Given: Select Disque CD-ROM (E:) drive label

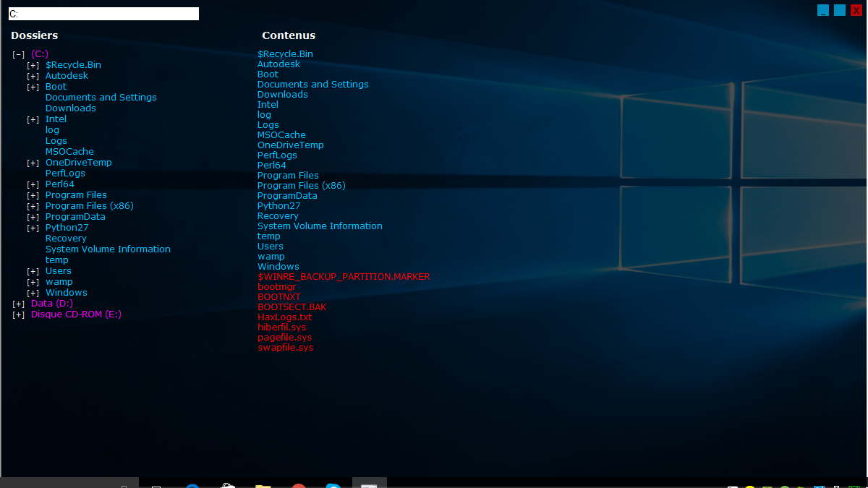Looking at the screenshot, I should [x=77, y=314].
